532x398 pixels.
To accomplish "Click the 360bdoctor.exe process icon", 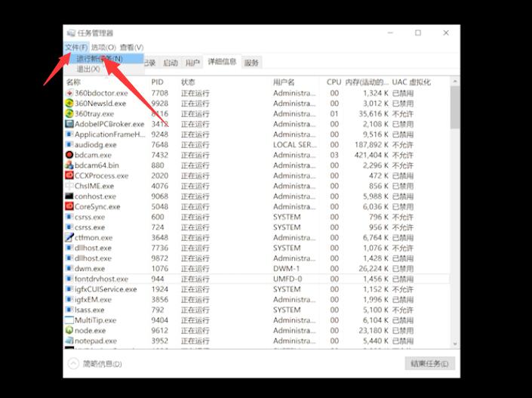I will tap(69, 93).
